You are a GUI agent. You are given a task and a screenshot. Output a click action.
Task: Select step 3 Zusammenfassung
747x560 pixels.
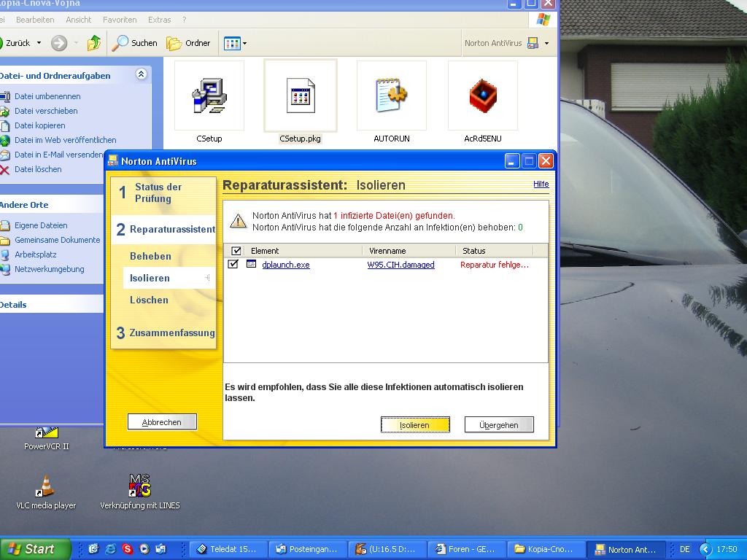coord(166,332)
